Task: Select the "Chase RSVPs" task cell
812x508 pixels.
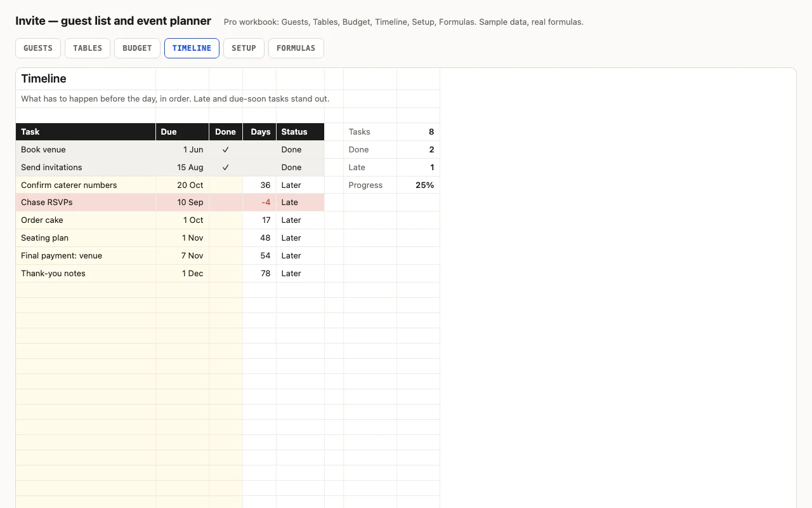Action: click(x=86, y=203)
